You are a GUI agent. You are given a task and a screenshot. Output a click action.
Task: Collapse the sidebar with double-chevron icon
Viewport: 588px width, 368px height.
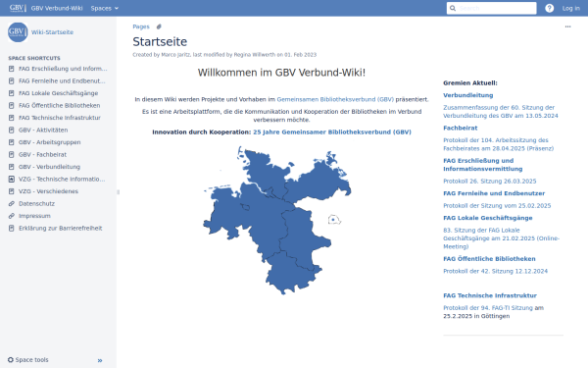click(x=100, y=360)
